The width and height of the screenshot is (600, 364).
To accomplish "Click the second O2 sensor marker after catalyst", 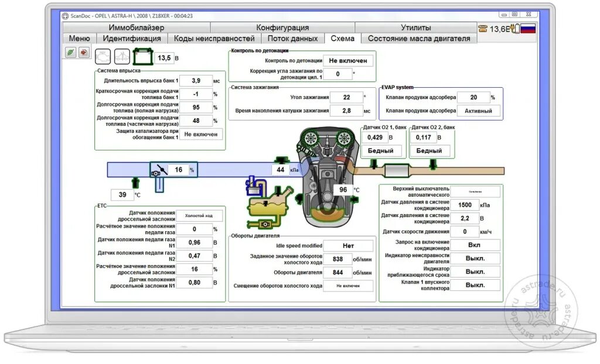I will coord(433,164).
